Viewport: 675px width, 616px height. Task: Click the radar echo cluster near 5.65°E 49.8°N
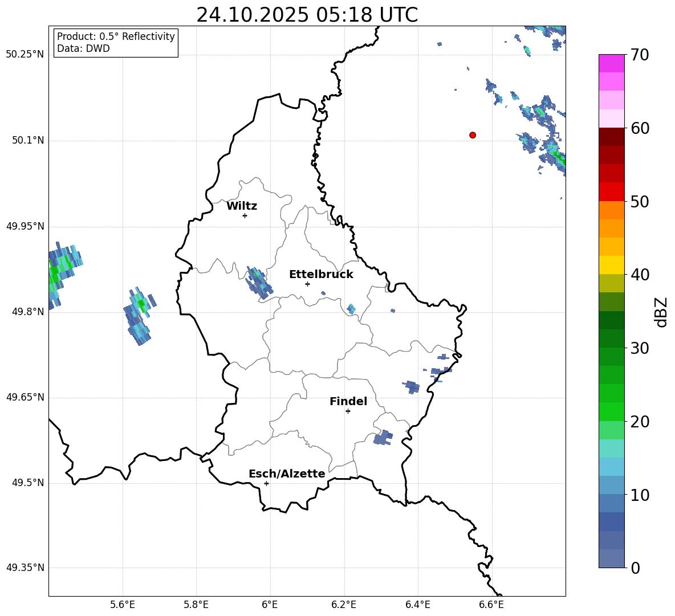click(139, 316)
